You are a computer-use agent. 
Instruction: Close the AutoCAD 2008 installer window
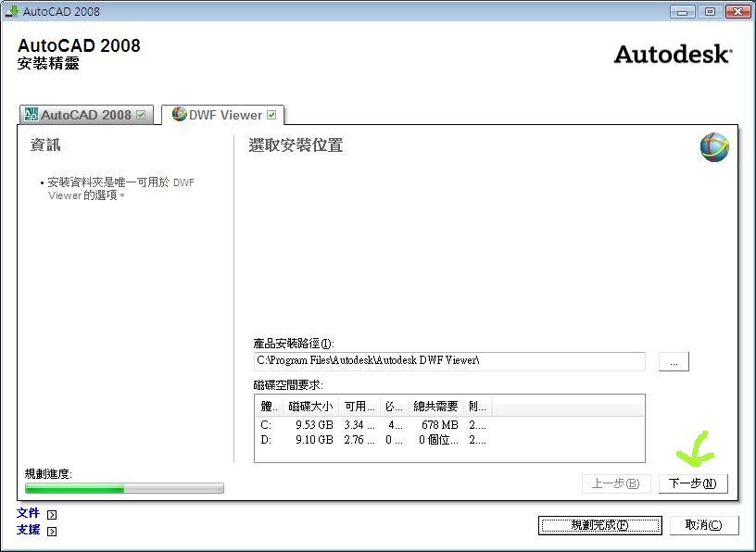pos(738,11)
